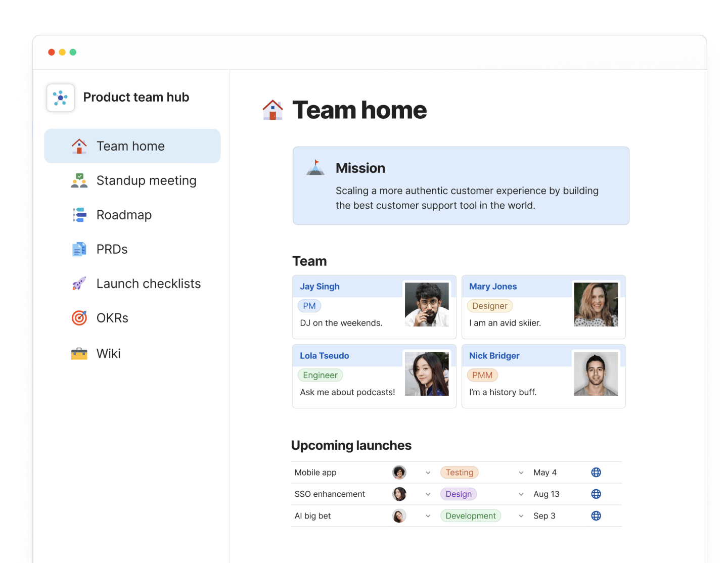
Task: Open the Team home sidebar icon
Action: [x=79, y=146]
